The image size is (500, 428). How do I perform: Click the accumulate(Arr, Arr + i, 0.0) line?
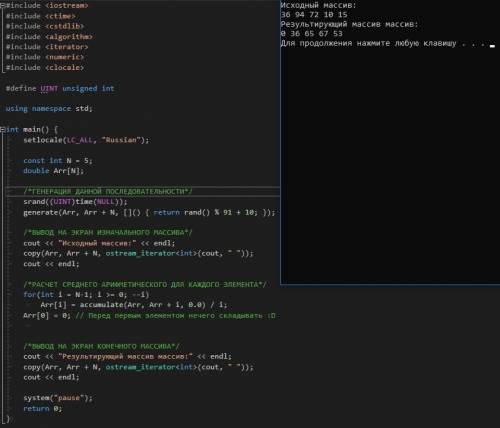(x=134, y=305)
